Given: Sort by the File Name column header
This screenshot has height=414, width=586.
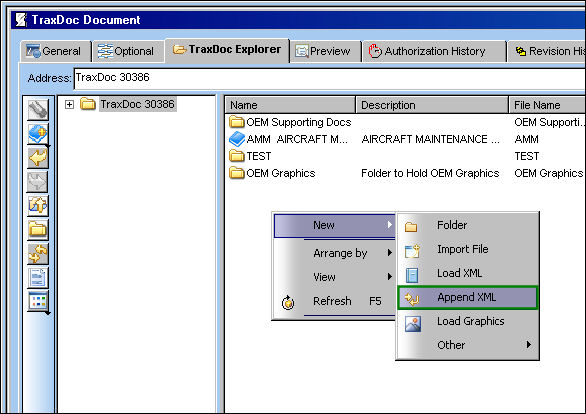Looking at the screenshot, I should (547, 105).
